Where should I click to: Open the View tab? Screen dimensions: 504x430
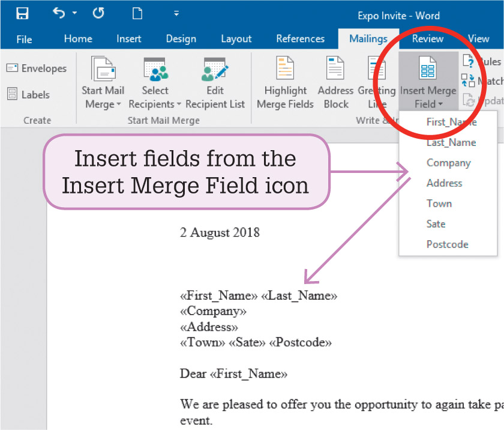point(478,38)
